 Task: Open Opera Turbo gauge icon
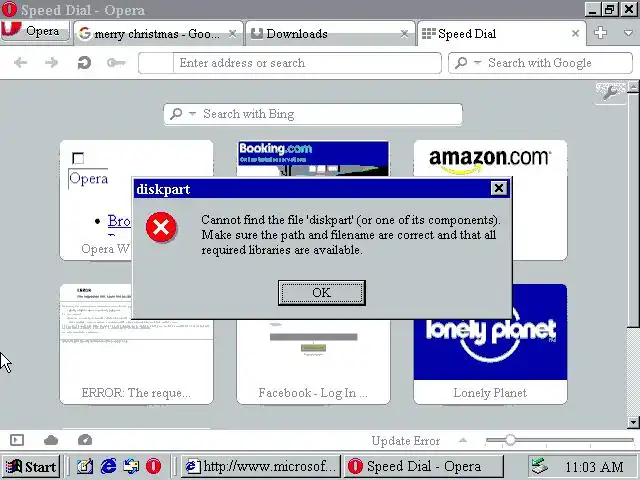click(85, 440)
